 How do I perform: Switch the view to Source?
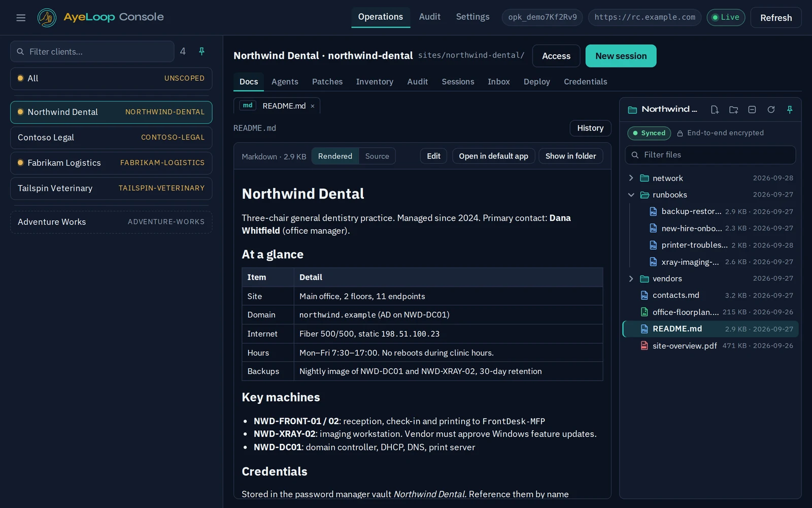377,156
